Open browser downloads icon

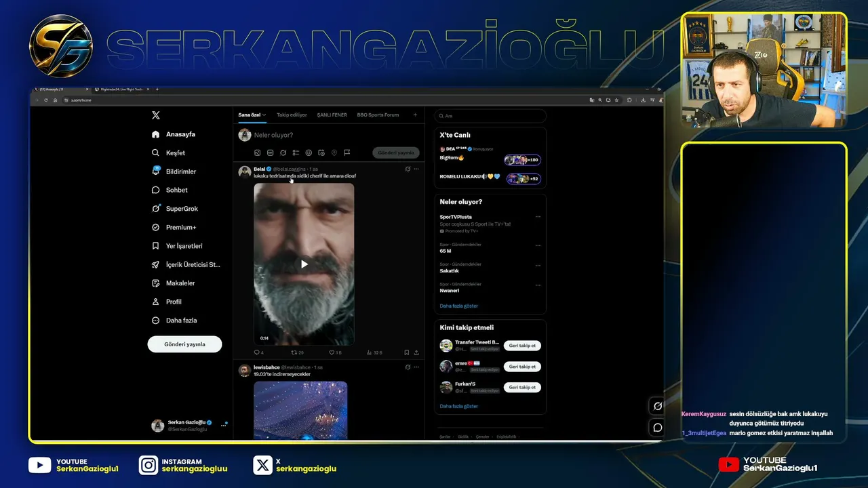click(x=642, y=100)
